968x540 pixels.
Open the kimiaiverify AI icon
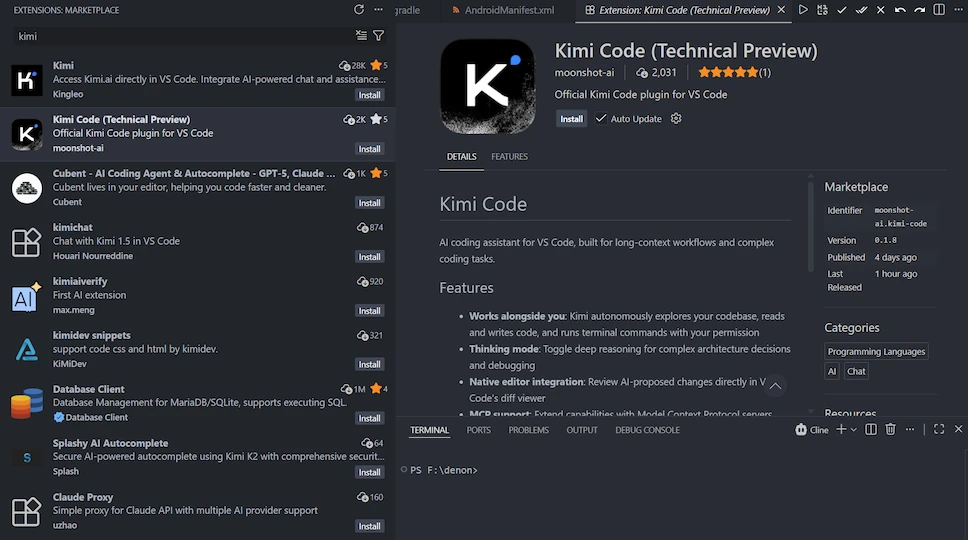click(x=27, y=296)
